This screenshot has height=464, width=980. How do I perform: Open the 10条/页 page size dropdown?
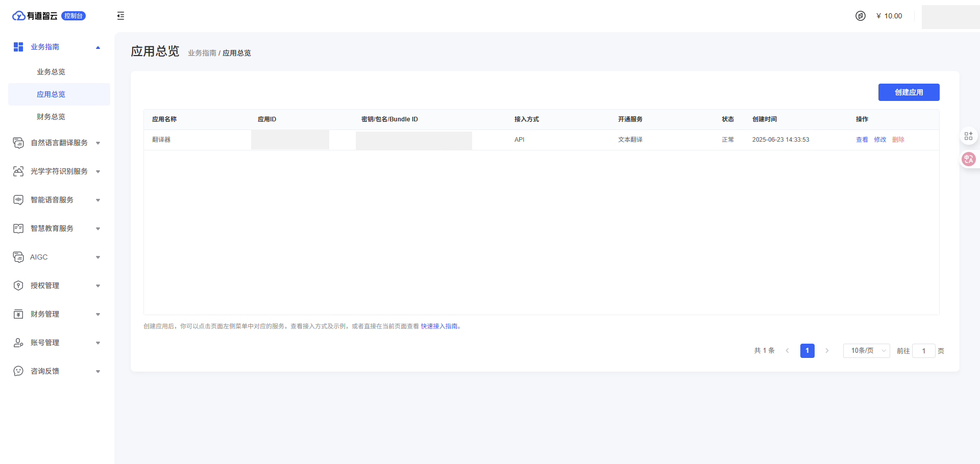866,351
